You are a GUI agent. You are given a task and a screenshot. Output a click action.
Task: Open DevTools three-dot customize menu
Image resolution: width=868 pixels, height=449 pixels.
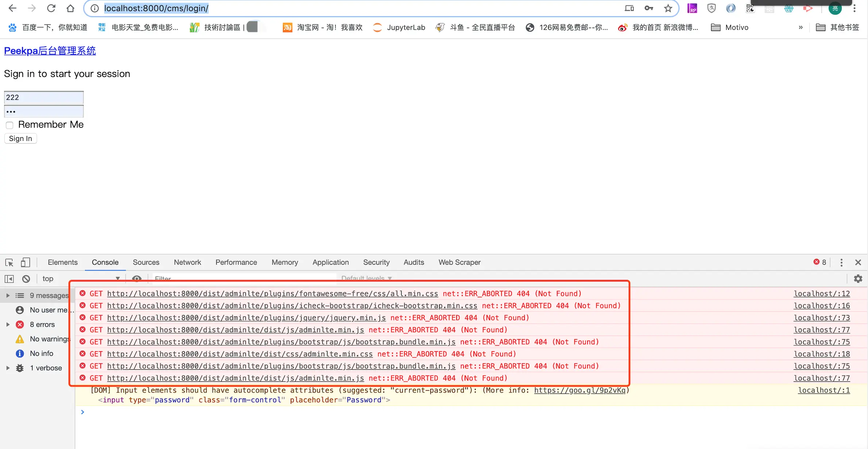(x=841, y=262)
